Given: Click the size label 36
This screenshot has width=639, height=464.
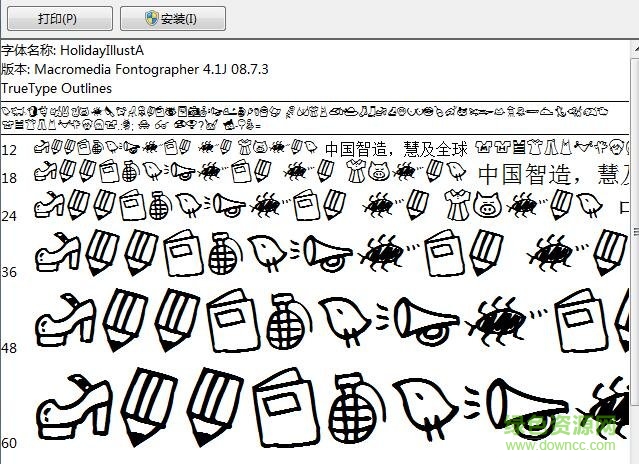Looking at the screenshot, I should point(9,272).
